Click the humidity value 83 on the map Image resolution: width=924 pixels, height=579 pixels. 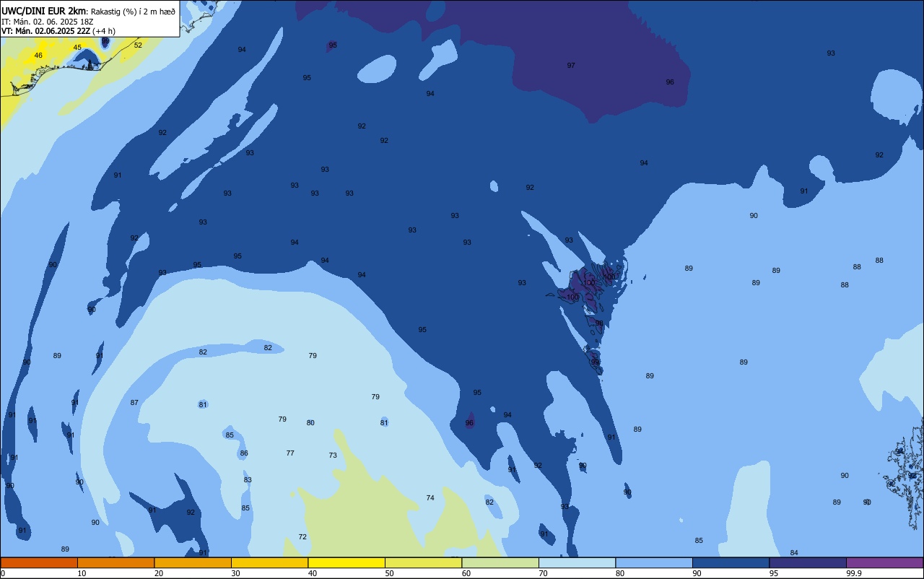[248, 480]
